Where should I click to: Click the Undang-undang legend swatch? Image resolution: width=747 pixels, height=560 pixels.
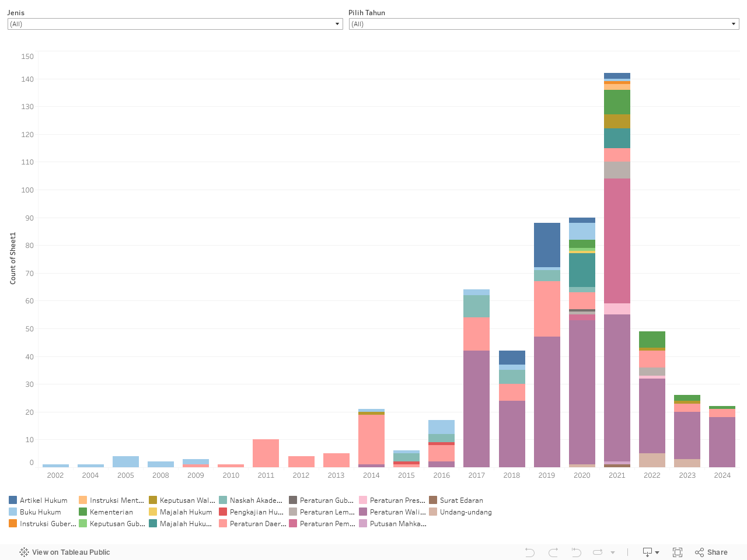click(x=433, y=512)
